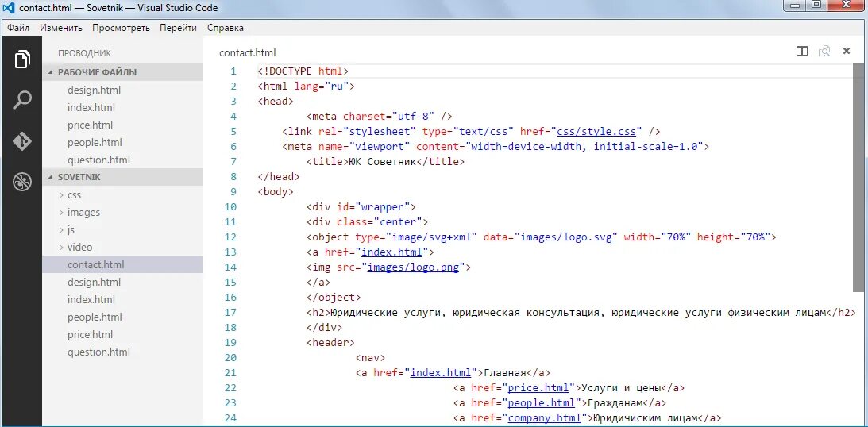868x427 pixels.
Task: Click the VS Code logo in title bar
Action: tap(8, 8)
